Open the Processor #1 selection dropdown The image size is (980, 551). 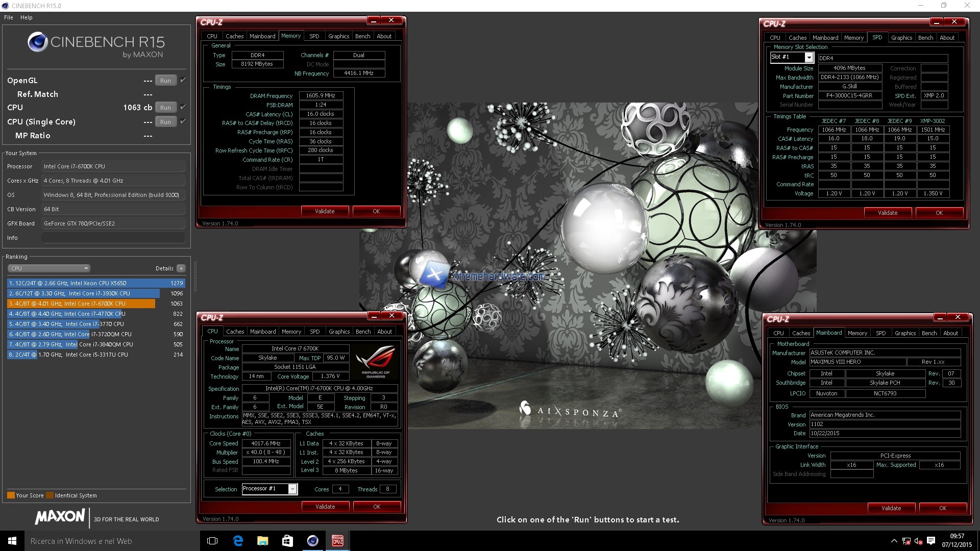click(292, 489)
